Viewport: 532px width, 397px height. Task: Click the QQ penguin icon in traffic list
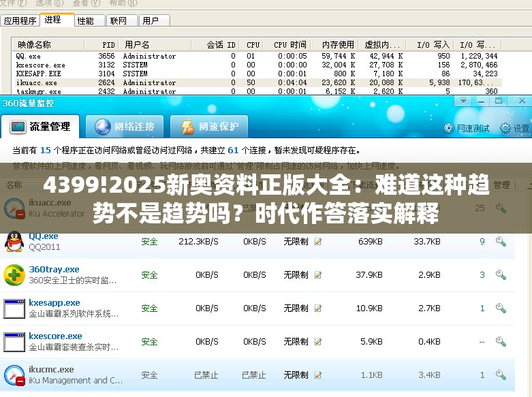14,242
